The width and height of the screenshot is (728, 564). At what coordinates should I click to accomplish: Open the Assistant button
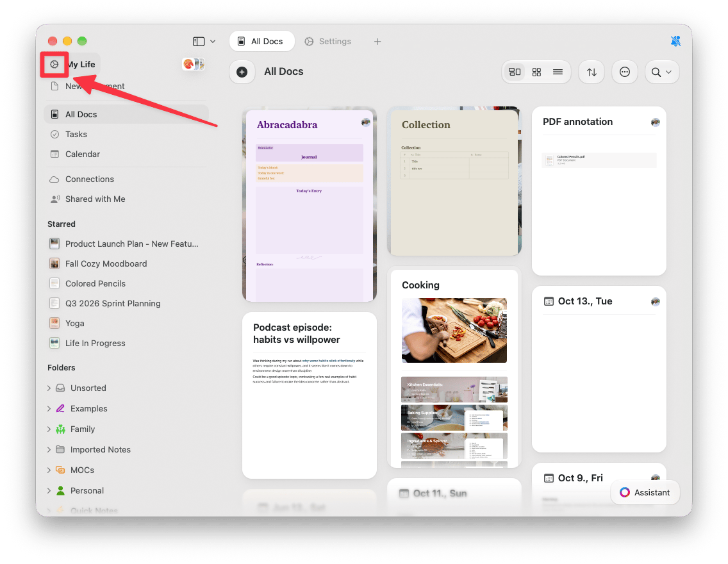645,492
